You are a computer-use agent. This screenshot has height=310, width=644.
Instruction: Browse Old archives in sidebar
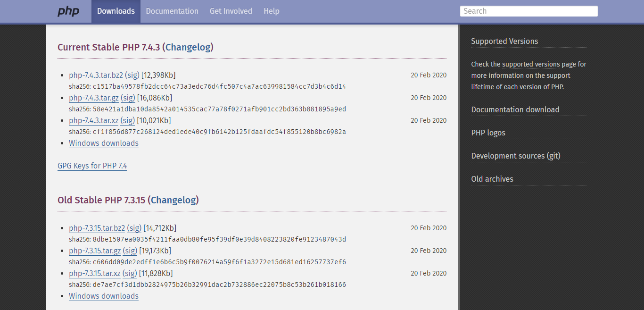492,179
